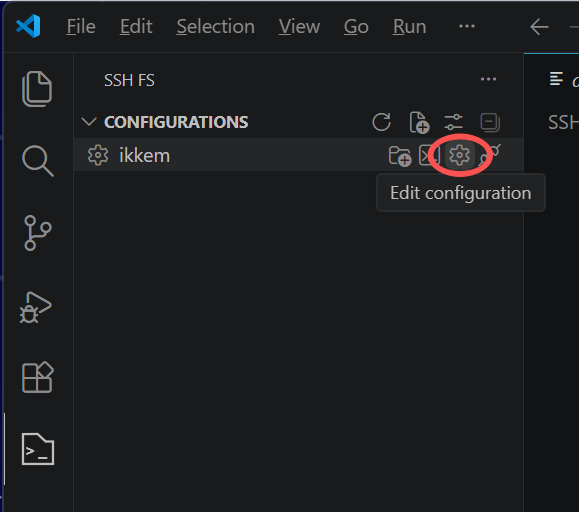Open SSH FS settings sliders icon
The image size is (579, 512).
pyautogui.click(x=453, y=122)
